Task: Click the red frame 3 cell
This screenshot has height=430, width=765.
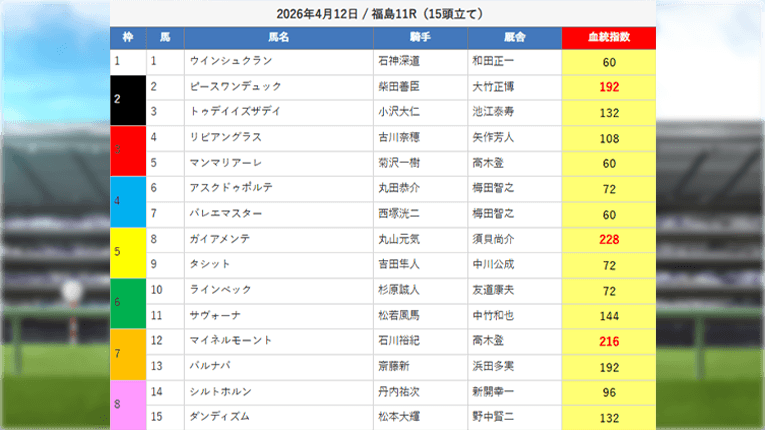Action: point(128,151)
